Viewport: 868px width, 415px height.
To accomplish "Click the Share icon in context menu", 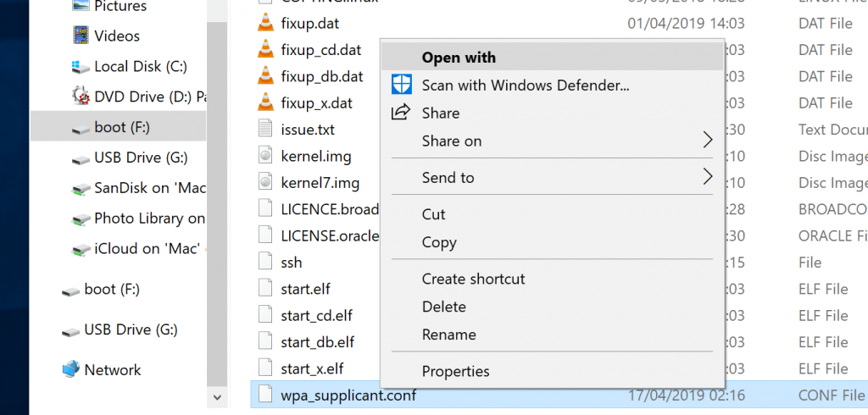I will click(x=401, y=113).
